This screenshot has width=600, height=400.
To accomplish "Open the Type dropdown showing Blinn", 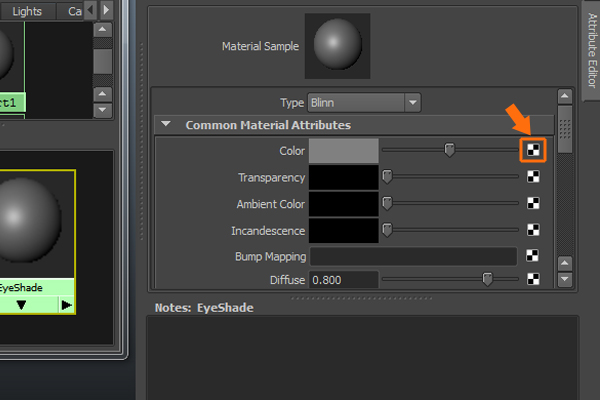I will 364,103.
